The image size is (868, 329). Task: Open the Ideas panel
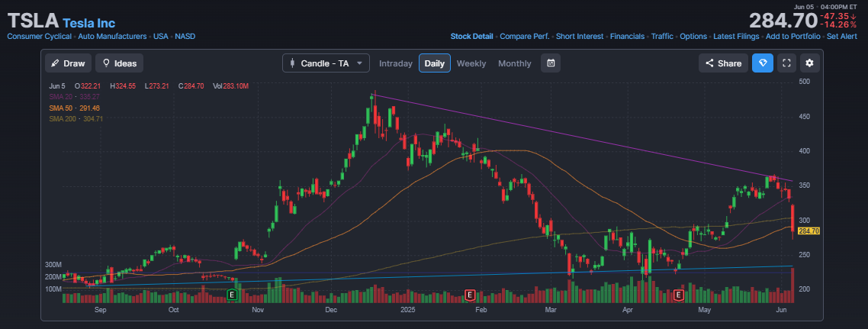pos(120,63)
